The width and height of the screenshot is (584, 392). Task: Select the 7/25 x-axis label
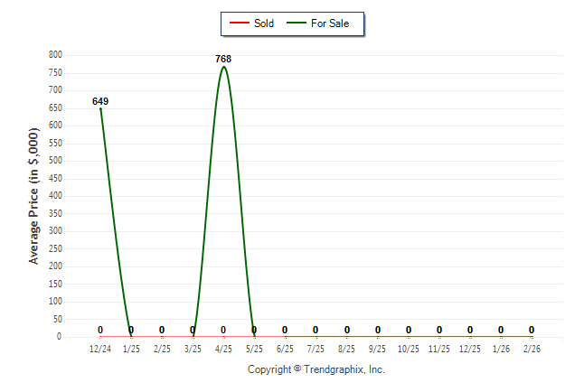[316, 348]
